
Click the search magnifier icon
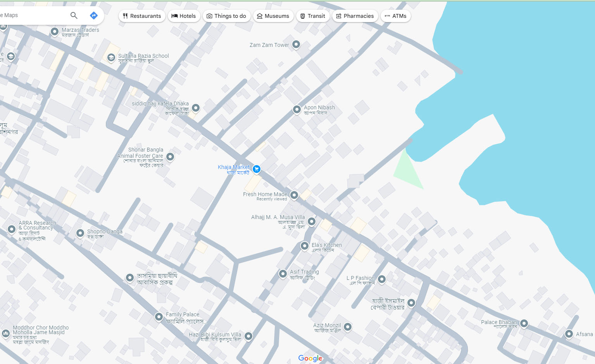74,16
